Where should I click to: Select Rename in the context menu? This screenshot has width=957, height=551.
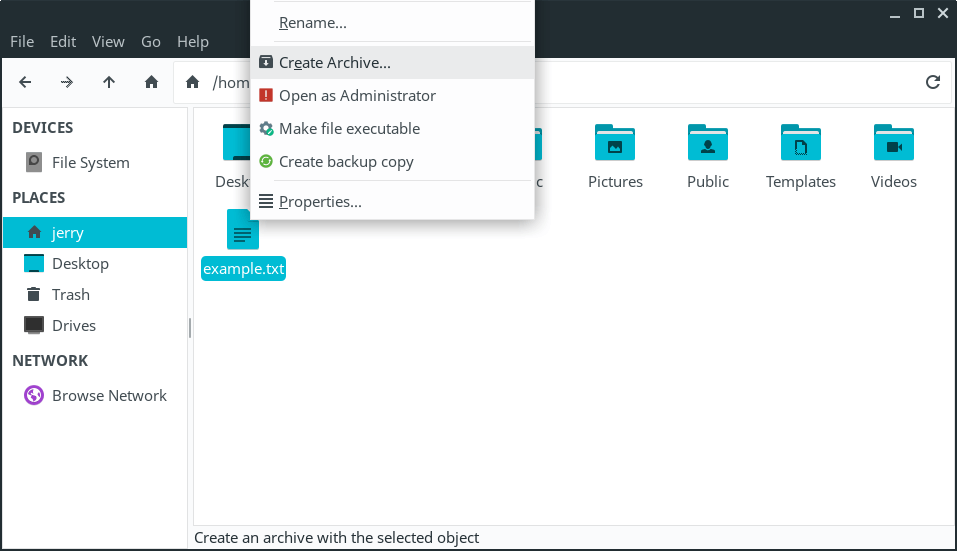click(313, 22)
